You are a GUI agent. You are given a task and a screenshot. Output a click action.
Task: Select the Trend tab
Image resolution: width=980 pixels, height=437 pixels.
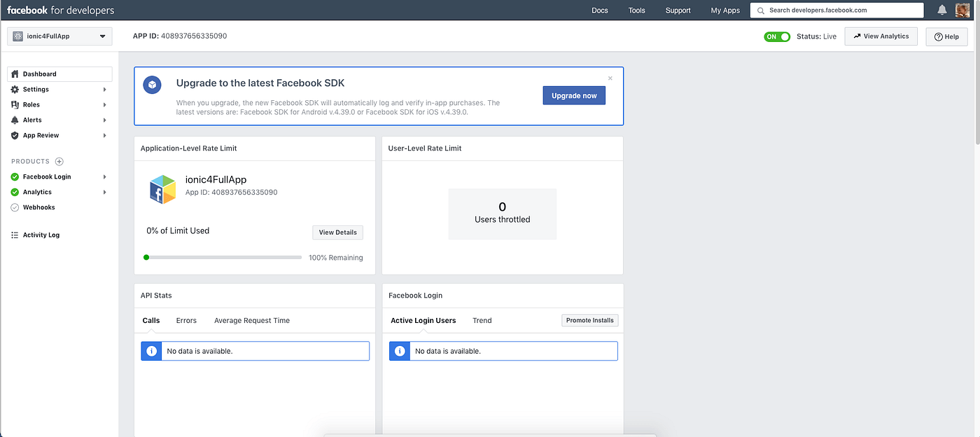[482, 321]
